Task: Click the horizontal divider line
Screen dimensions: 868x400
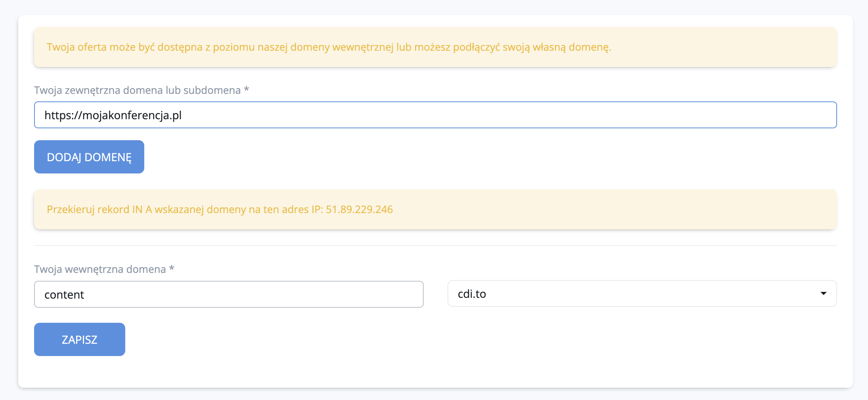Action: 435,246
